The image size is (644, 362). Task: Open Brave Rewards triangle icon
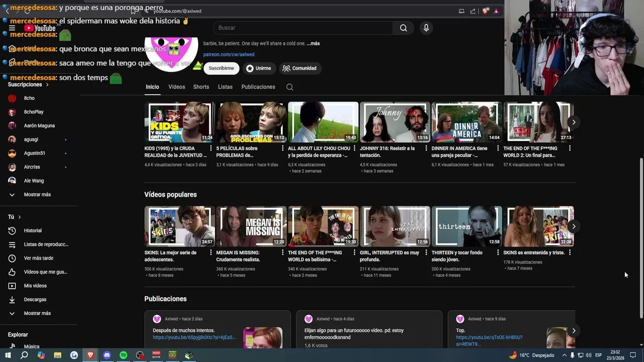pyautogui.click(x=496, y=11)
